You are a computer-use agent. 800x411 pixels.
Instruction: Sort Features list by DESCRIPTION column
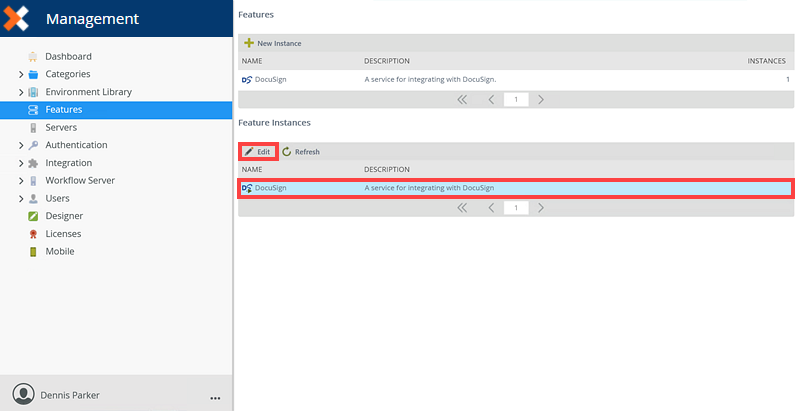387,61
